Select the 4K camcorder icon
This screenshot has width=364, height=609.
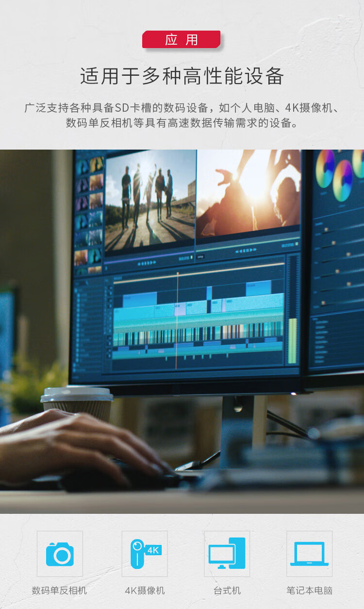click(145, 554)
